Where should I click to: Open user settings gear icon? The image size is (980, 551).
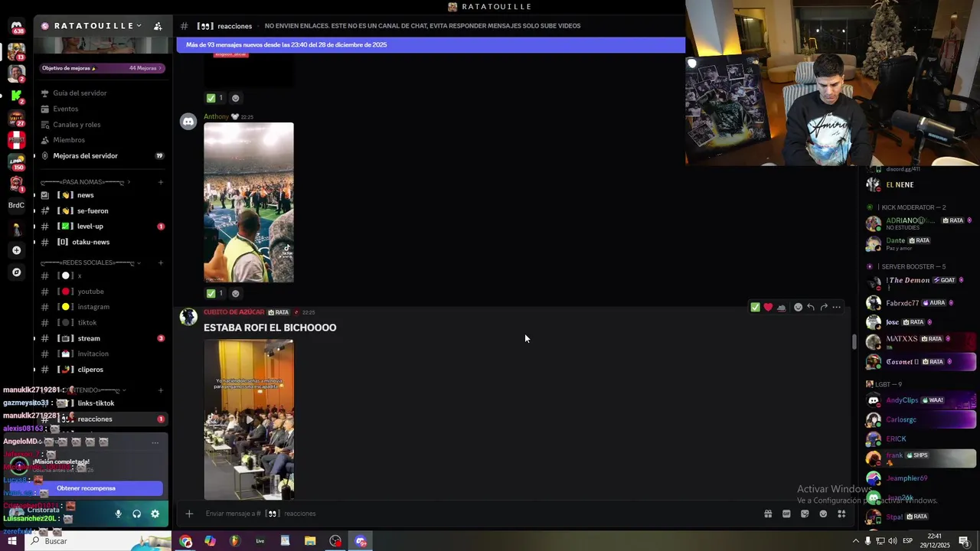[155, 514]
